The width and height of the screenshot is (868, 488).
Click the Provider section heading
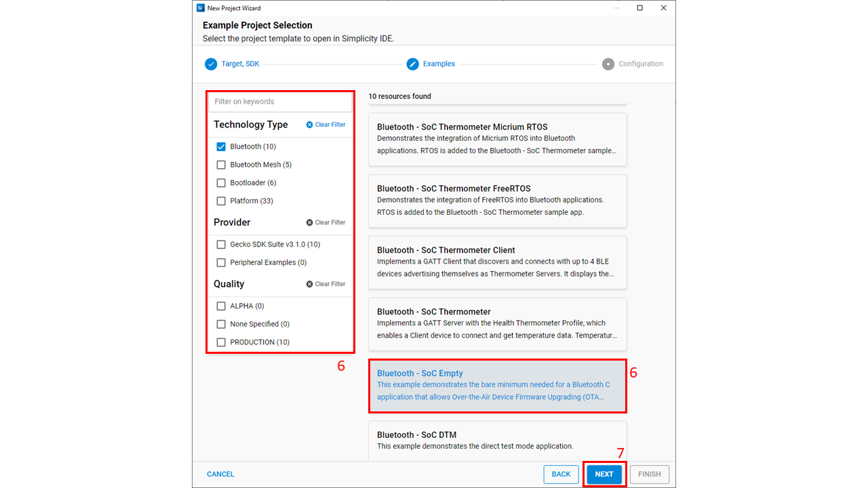(x=232, y=222)
